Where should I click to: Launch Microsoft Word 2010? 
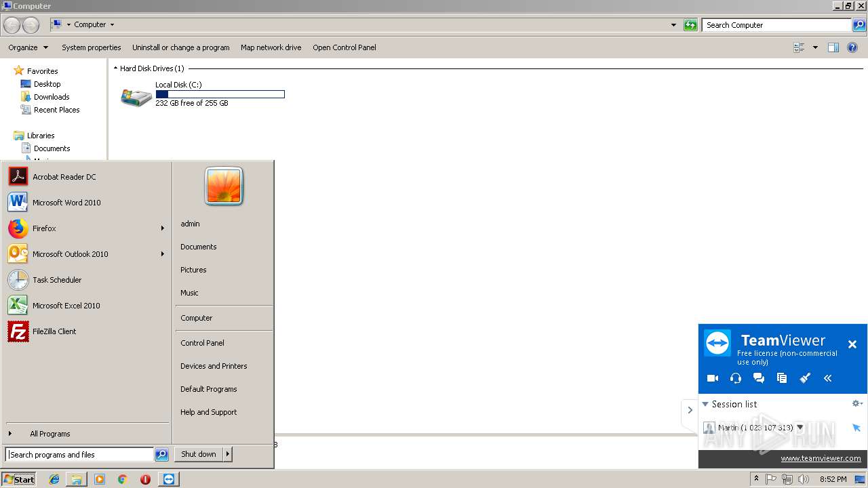[x=87, y=203]
